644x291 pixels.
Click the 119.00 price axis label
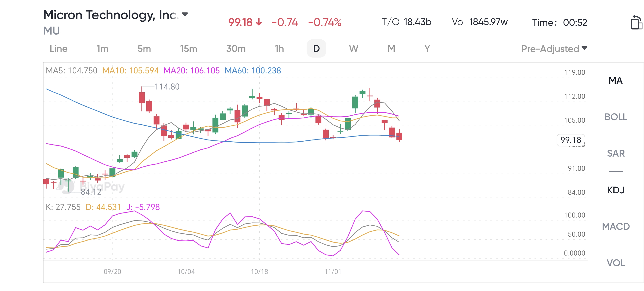tap(575, 73)
